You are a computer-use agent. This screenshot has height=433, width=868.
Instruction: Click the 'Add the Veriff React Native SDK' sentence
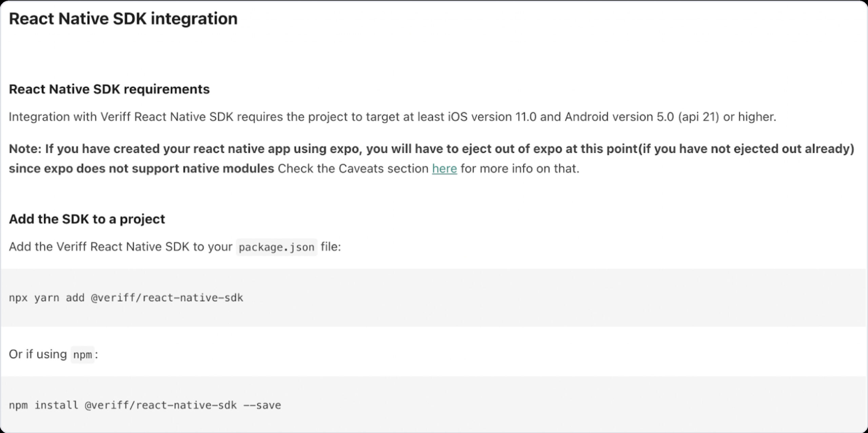(x=175, y=247)
